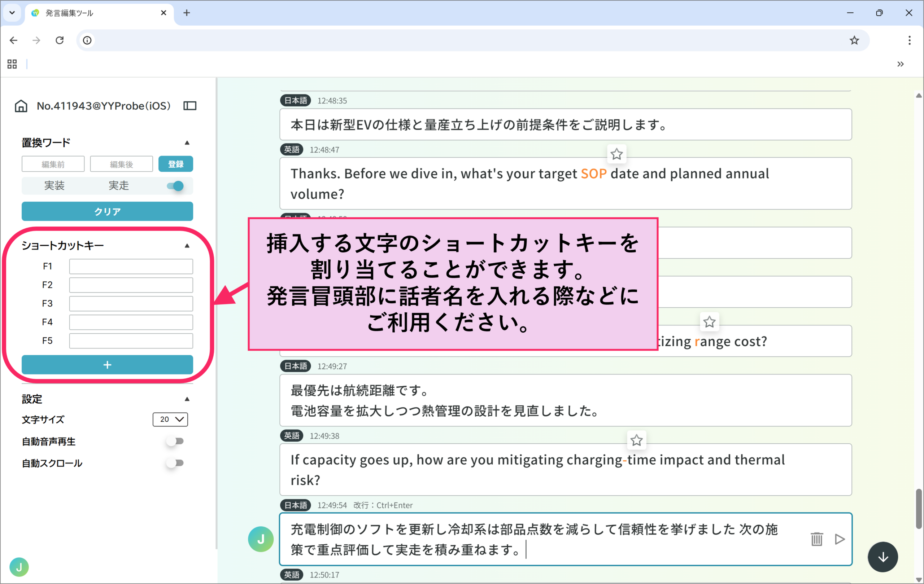Jump to bottom with the down-arrow button
Image resolution: width=924 pixels, height=584 pixels.
[883, 557]
